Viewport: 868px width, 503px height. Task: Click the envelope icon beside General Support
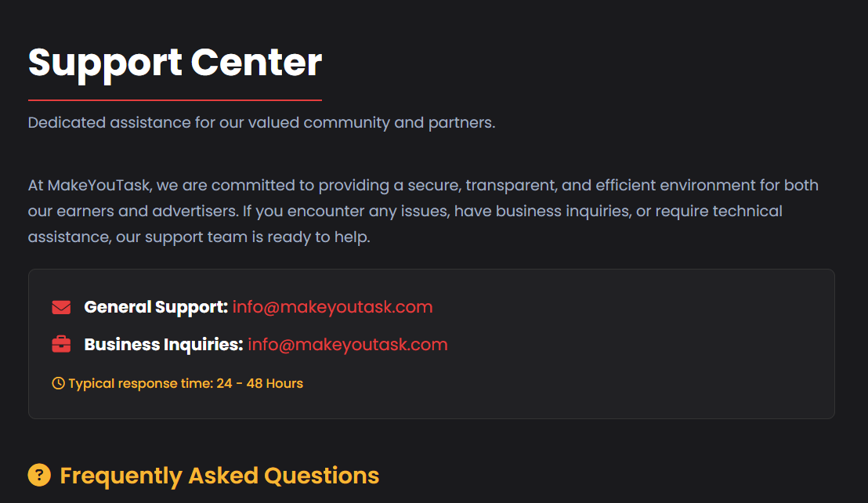click(61, 307)
